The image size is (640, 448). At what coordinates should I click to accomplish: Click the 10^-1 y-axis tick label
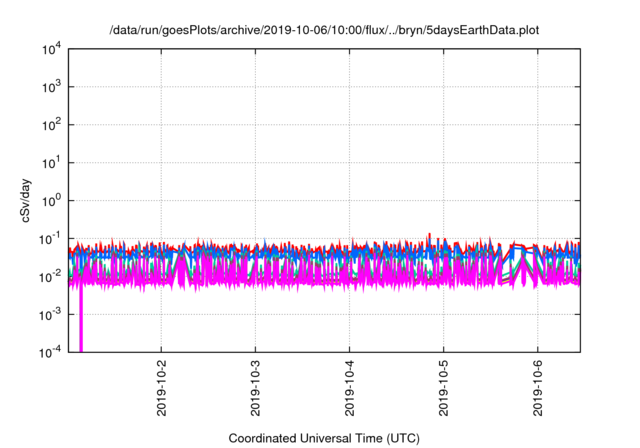tap(50, 239)
